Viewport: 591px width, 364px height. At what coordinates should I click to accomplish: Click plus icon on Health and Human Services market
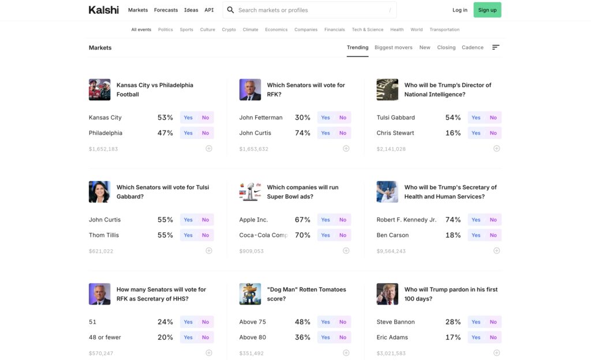click(x=497, y=250)
